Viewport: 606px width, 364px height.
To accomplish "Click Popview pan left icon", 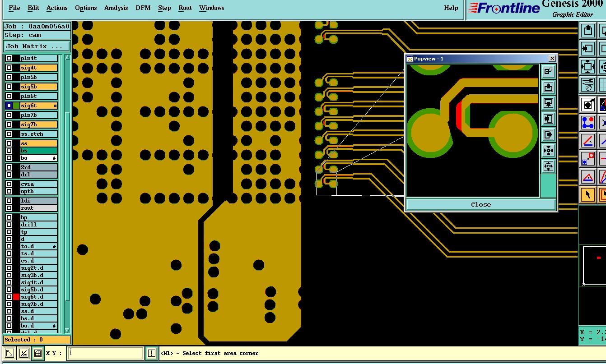I will [548, 119].
